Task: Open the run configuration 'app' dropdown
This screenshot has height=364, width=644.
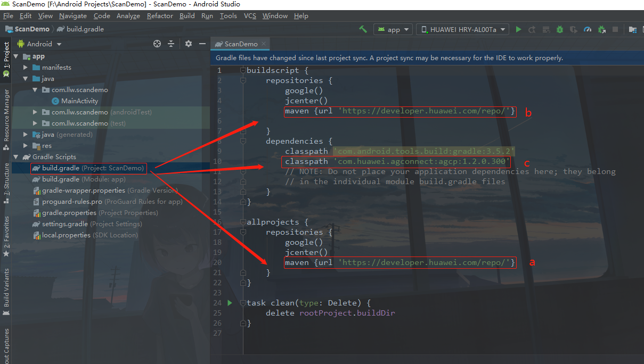Action: (x=393, y=29)
